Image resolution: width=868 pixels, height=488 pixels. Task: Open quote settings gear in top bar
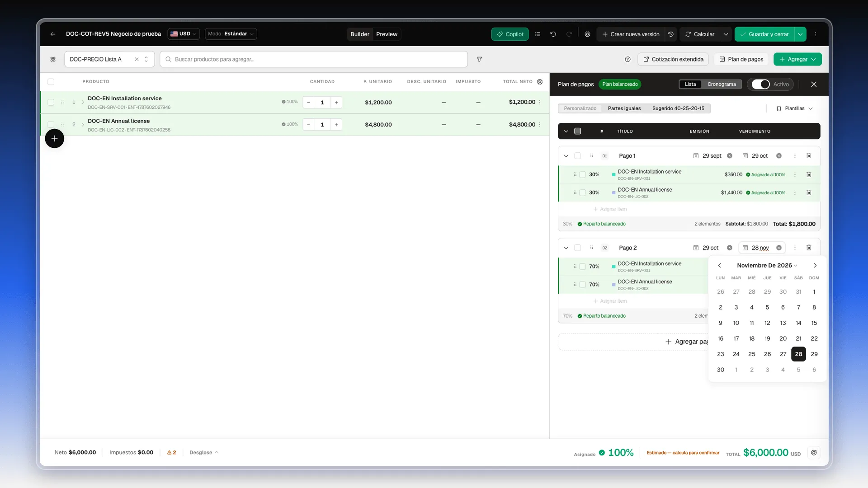(x=587, y=34)
